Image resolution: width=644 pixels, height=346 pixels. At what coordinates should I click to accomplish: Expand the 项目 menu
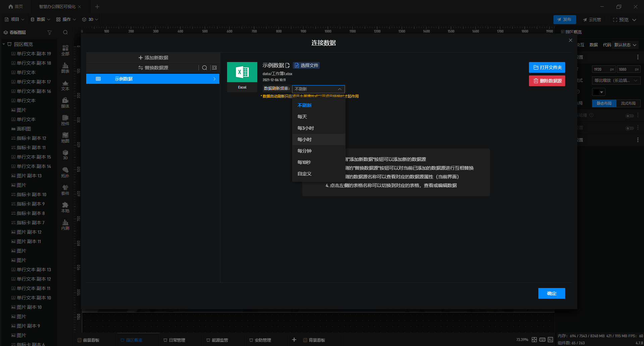(15, 19)
